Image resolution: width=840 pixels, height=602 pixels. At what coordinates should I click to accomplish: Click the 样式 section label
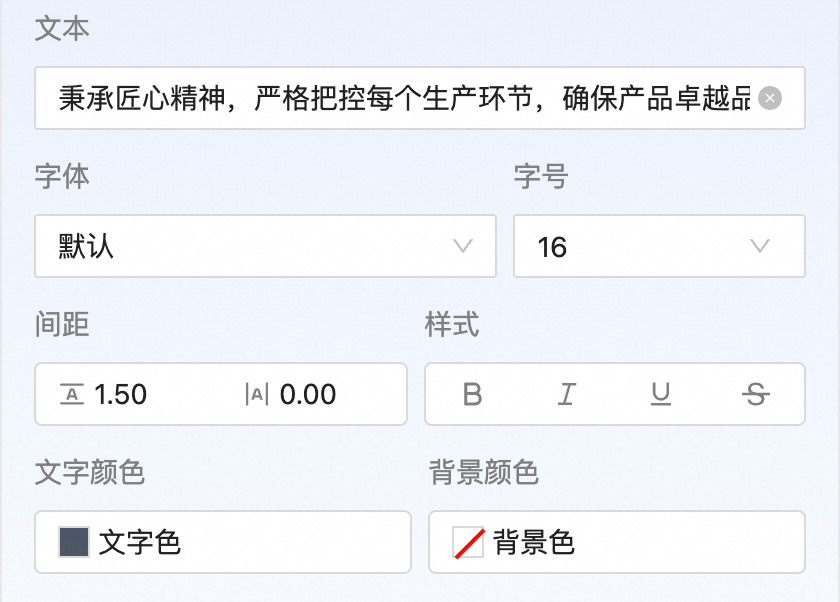[452, 324]
